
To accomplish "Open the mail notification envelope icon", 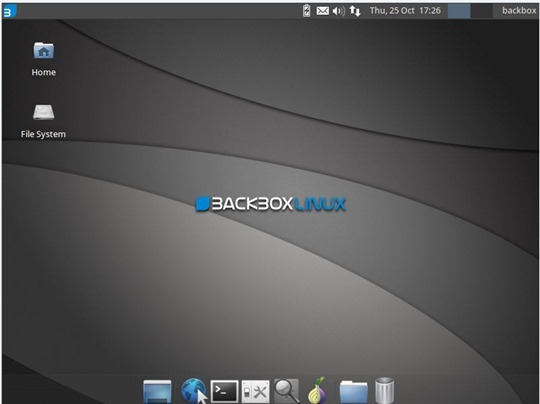I will point(322,11).
